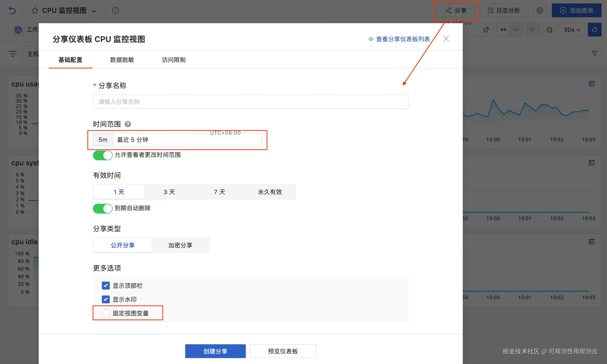The height and width of the screenshot is (364, 607).
Task: Click 创建分享 button
Action: click(x=215, y=351)
